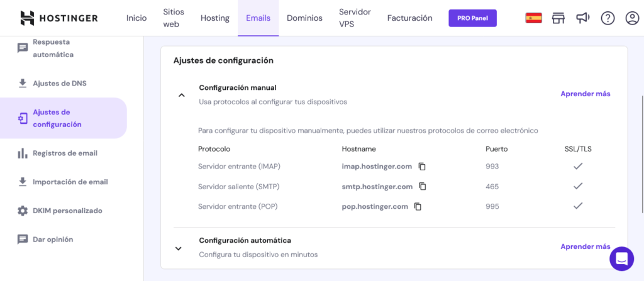Follow Aprender más for automatic configuration
Screen dimensions: 644x281
coord(586,247)
